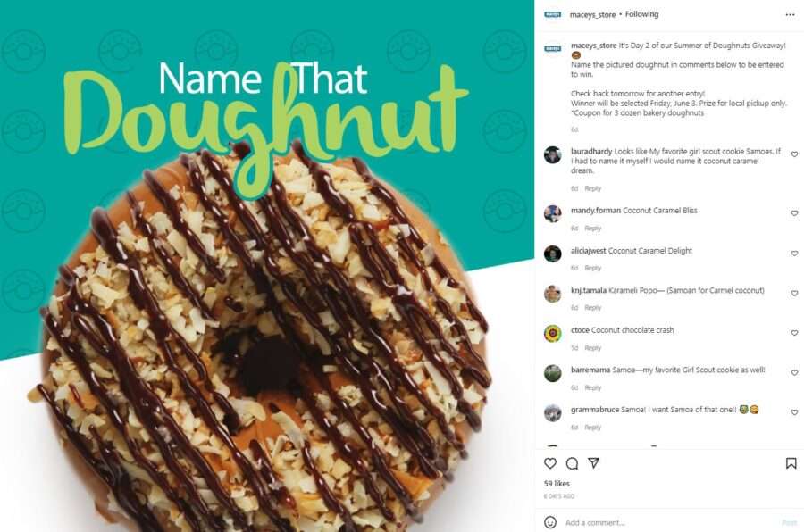Open the three-dot post options menu
The height and width of the screenshot is (532, 804).
[x=791, y=15]
